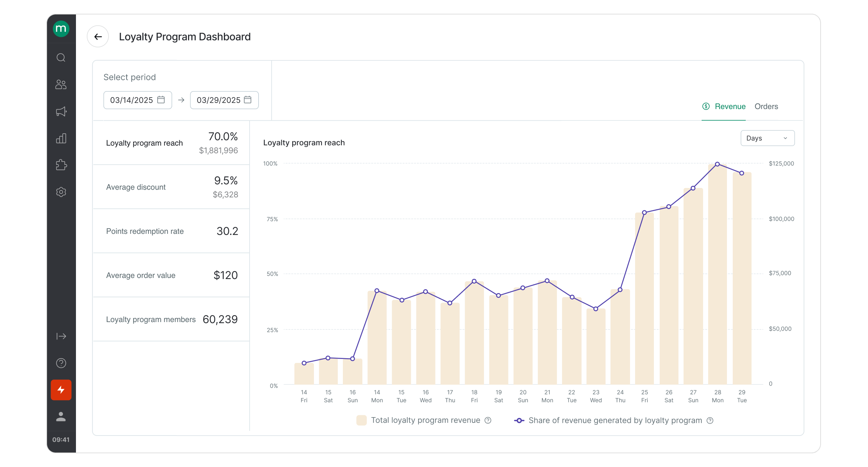Open integrations puzzle piece icon
Screen dimensions: 868x467
[x=61, y=165]
